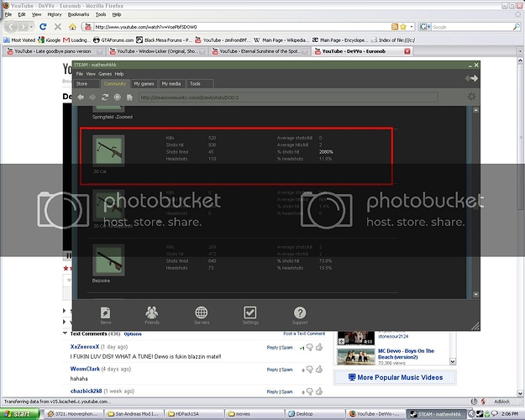Click the Steam browser forward arrow

[92, 97]
